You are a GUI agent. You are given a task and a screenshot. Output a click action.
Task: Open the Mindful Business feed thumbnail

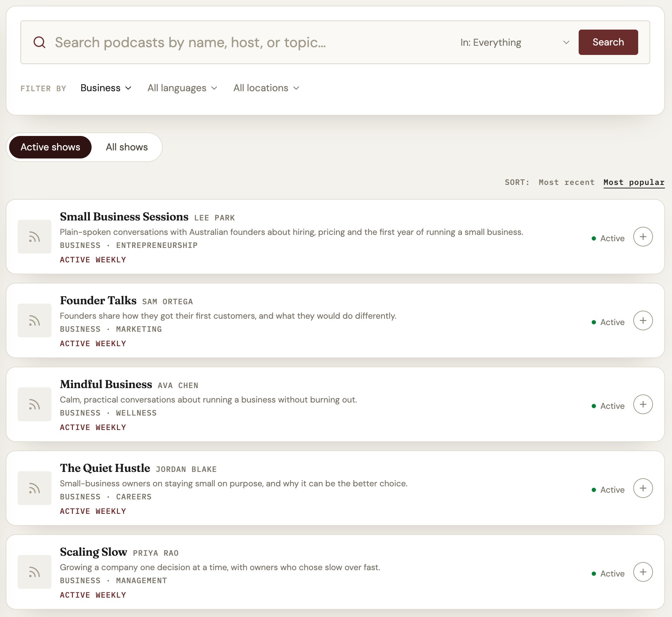coord(35,404)
